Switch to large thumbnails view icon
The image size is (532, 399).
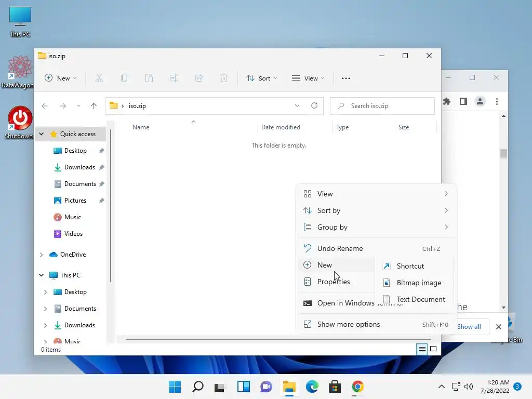[x=433, y=349]
